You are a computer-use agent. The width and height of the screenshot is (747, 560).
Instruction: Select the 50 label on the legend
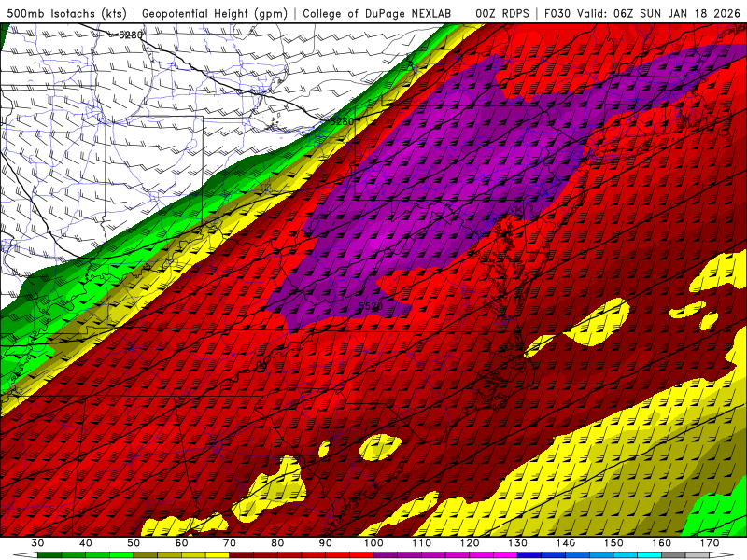(134, 543)
